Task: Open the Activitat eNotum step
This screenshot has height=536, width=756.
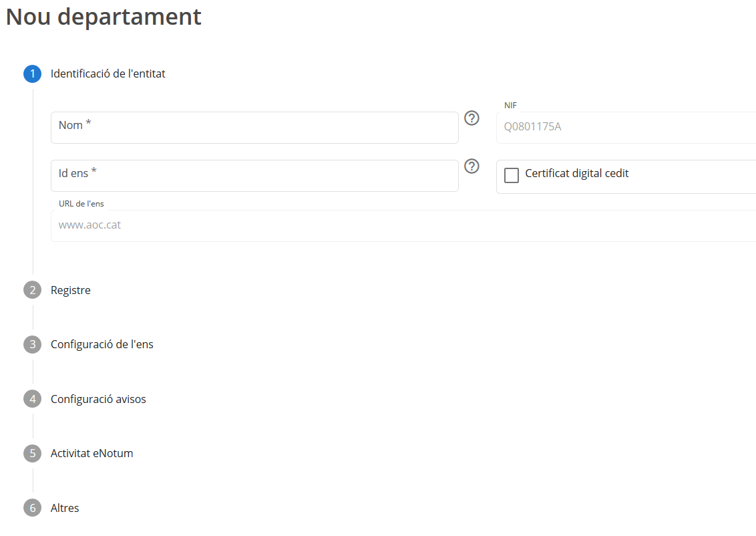Action: 91,454
